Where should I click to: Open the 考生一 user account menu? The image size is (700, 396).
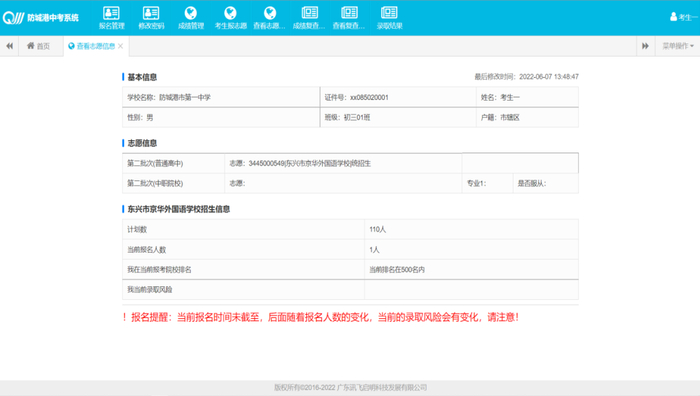tap(683, 17)
